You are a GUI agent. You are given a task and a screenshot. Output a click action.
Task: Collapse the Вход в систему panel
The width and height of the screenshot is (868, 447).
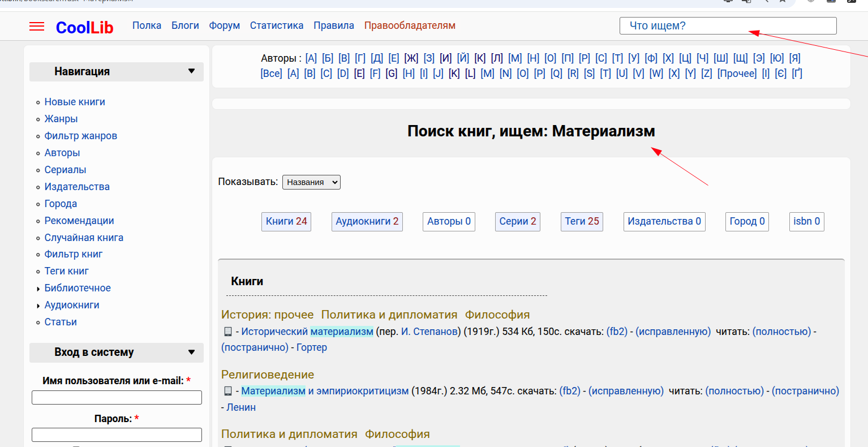pos(191,352)
